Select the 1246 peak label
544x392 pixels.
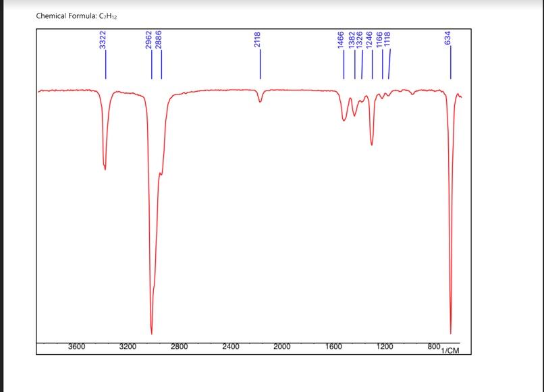pos(369,40)
